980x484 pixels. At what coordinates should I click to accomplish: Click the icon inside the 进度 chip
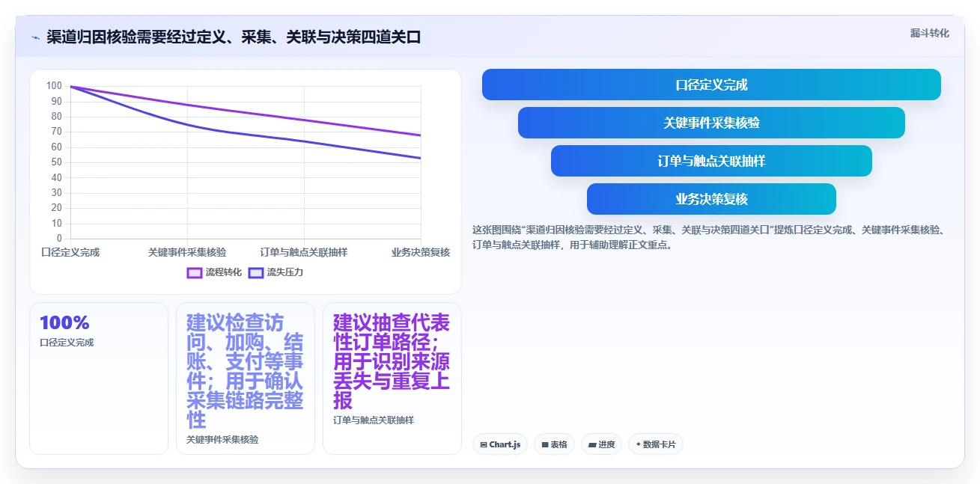pyautogui.click(x=592, y=444)
